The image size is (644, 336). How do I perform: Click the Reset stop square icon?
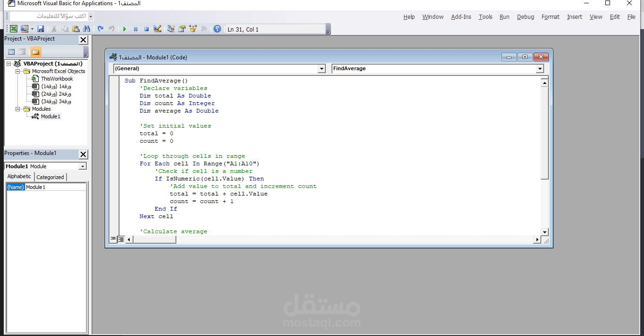pos(146,29)
